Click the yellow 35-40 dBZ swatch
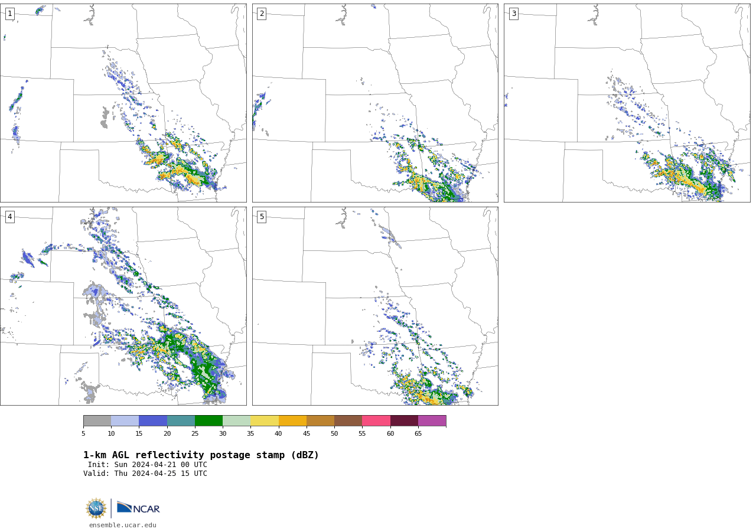756x532 pixels. coord(265,421)
